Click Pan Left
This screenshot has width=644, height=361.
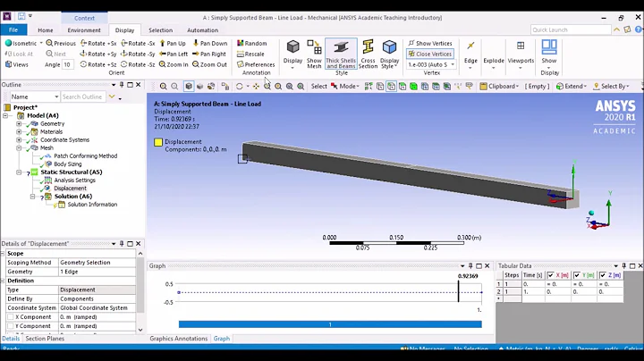tap(174, 54)
